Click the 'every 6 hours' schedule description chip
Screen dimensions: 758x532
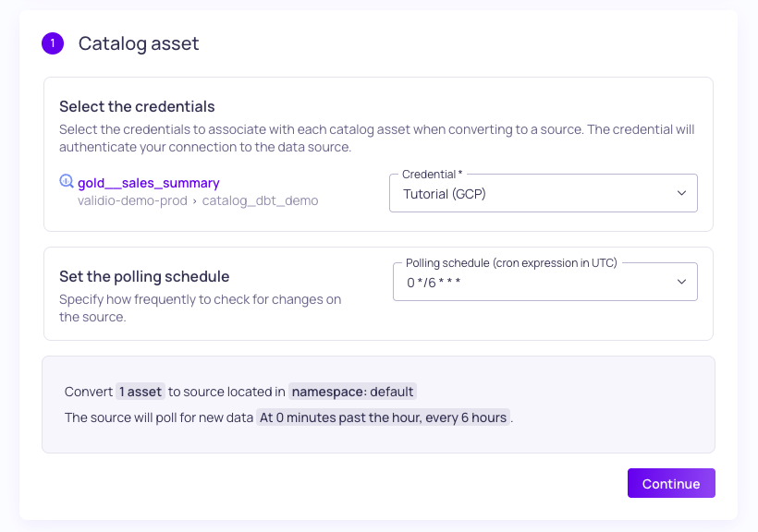(x=383, y=417)
